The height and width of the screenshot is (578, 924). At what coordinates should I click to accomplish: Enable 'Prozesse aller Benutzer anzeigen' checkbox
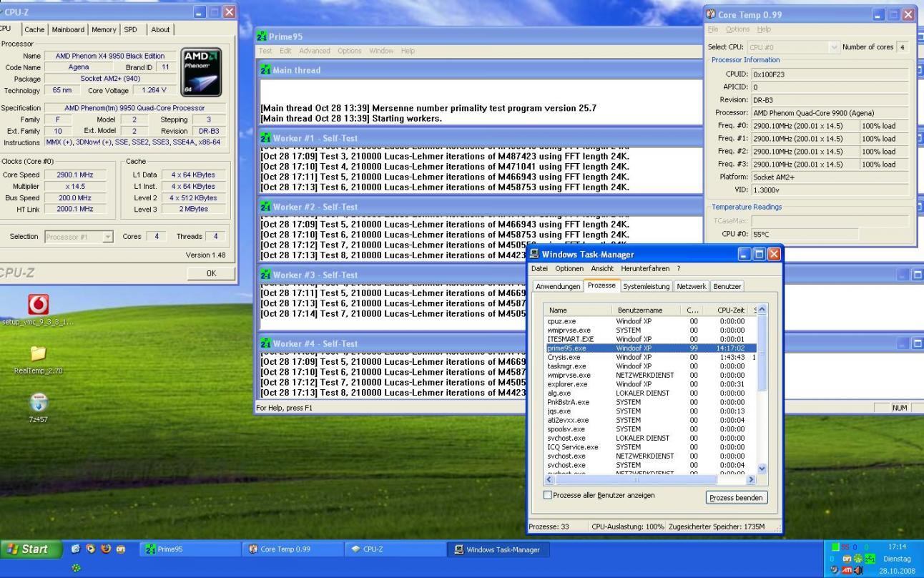pos(549,495)
